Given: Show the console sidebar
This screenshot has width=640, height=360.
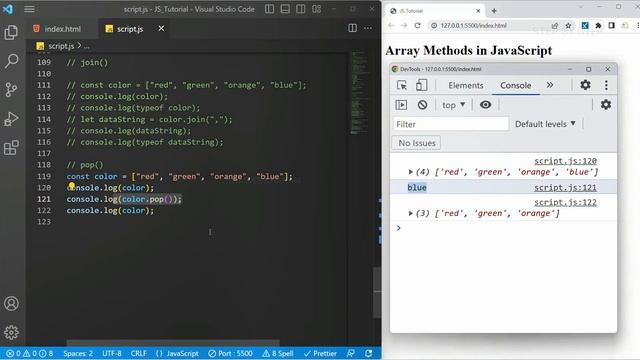Looking at the screenshot, I should (x=401, y=105).
